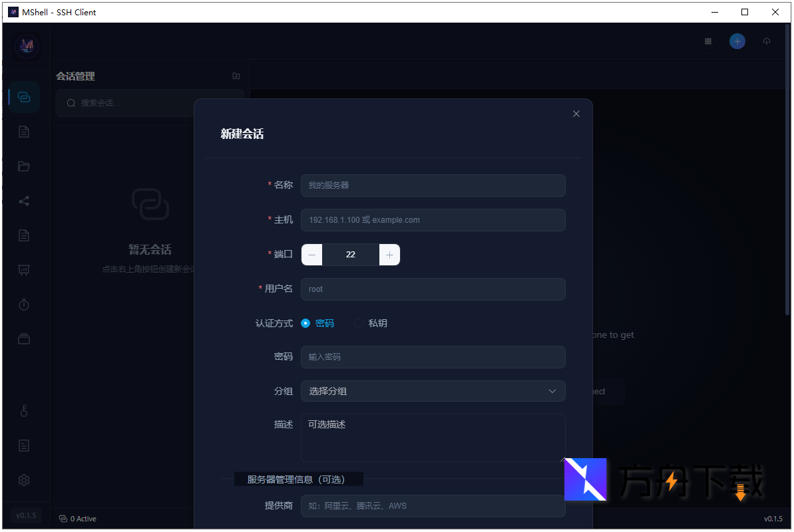Click the new folder icon beside 会话管理
This screenshot has height=532, width=794.
236,76
